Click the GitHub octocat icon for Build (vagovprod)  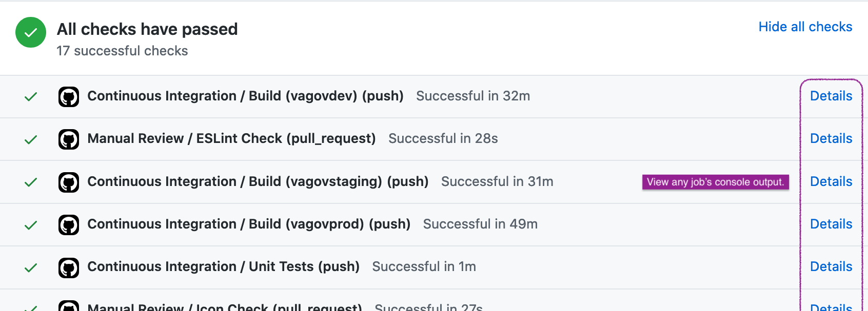click(x=68, y=224)
